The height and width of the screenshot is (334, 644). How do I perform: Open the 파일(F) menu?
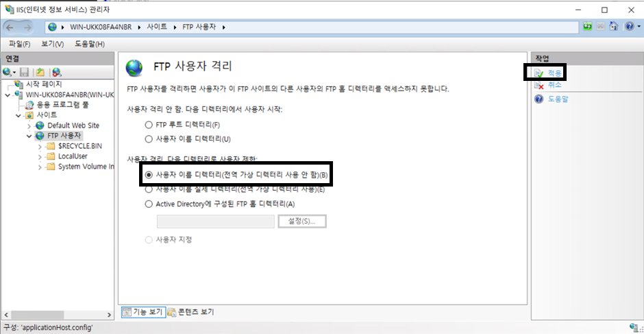pos(20,45)
